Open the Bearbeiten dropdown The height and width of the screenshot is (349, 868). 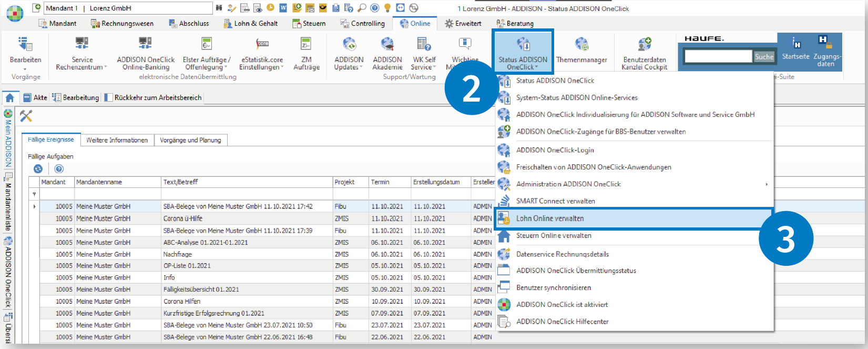click(x=25, y=53)
